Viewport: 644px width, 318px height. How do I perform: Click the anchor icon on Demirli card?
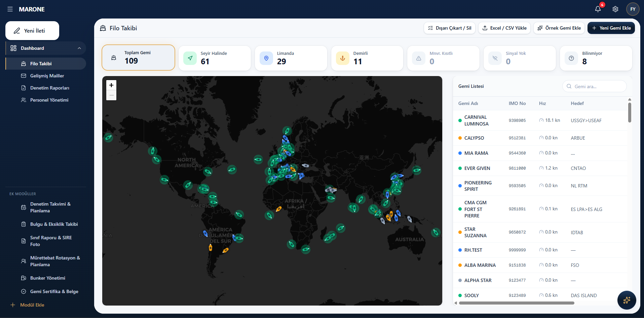coord(342,58)
